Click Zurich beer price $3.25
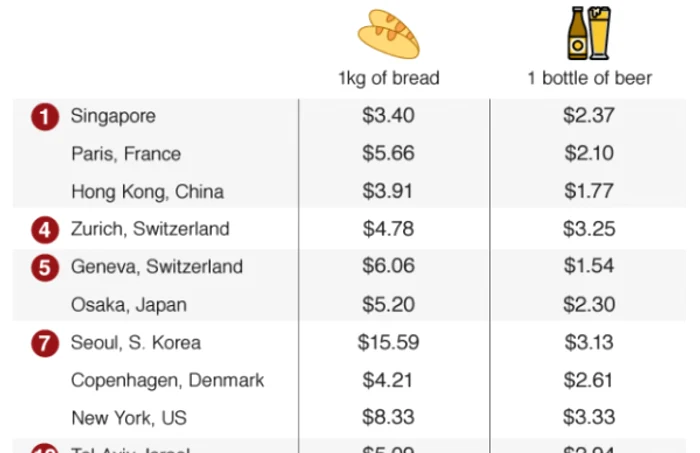700x453 pixels. 589,229
